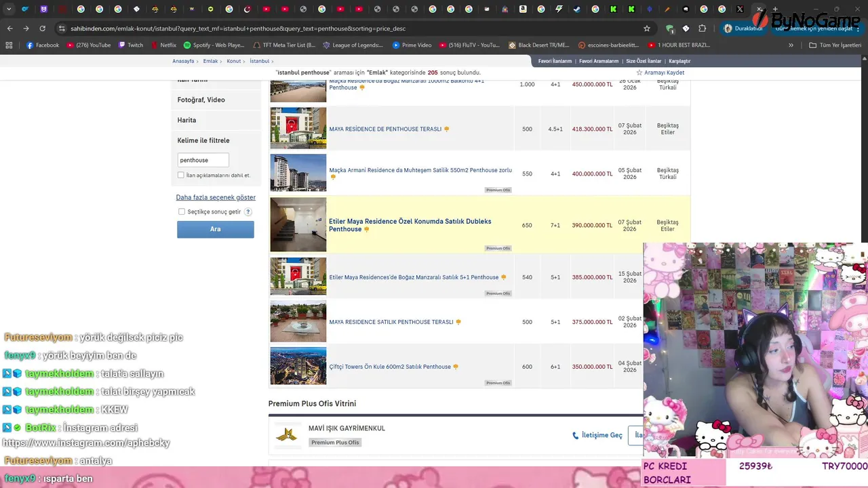Open the (276) YouTube bookmark
Viewport: 868px width, 488px height.
88,45
